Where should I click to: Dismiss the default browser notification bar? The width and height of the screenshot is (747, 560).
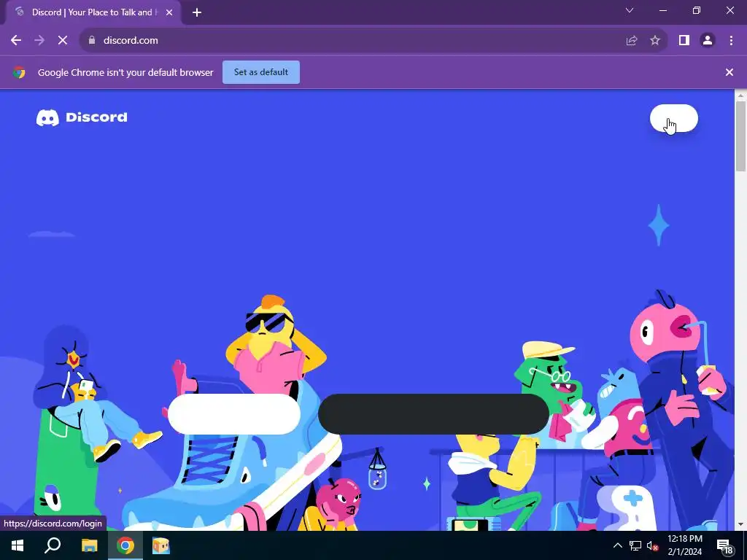(729, 72)
